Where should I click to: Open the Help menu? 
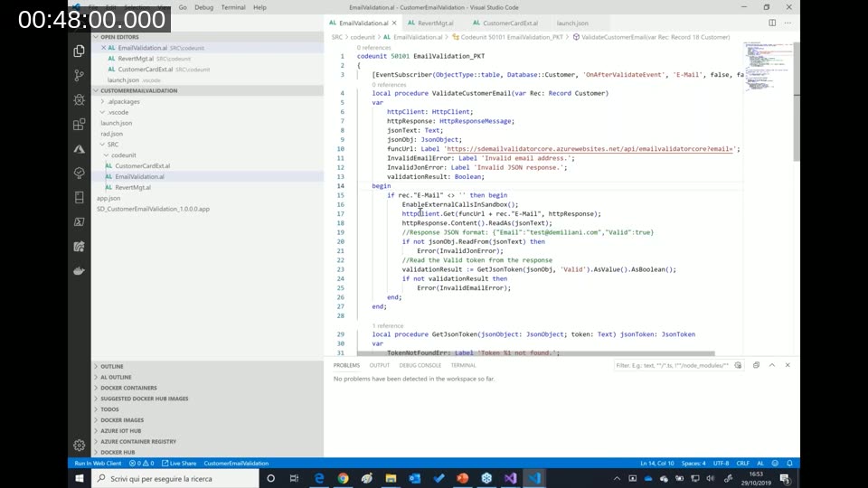click(x=259, y=7)
